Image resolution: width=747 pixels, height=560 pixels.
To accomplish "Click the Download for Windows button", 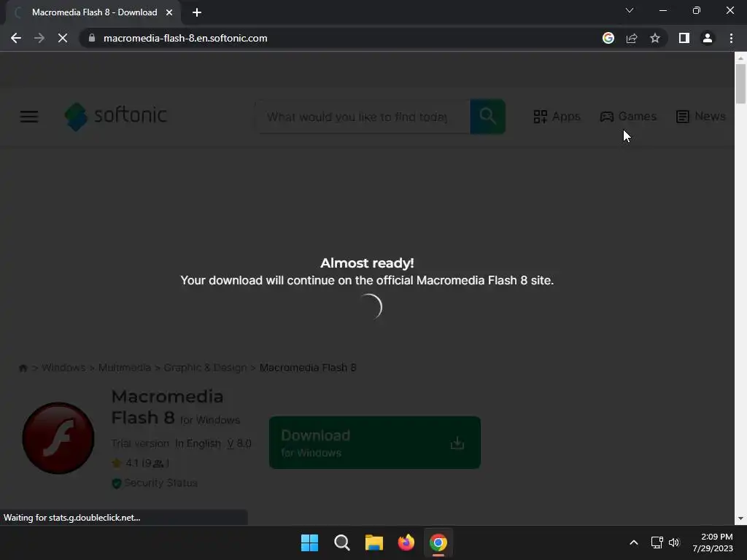I will (x=375, y=443).
